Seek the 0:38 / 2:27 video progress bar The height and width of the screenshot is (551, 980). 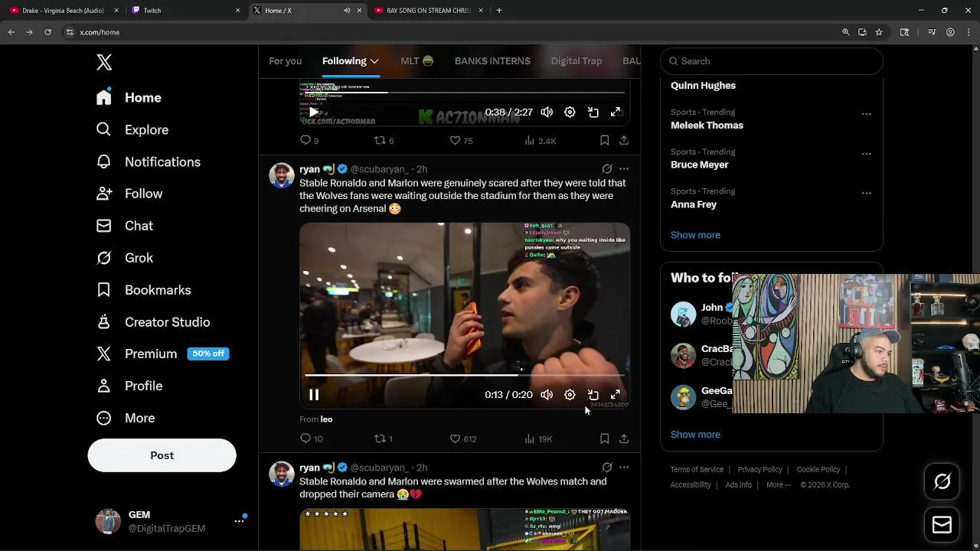click(465, 93)
